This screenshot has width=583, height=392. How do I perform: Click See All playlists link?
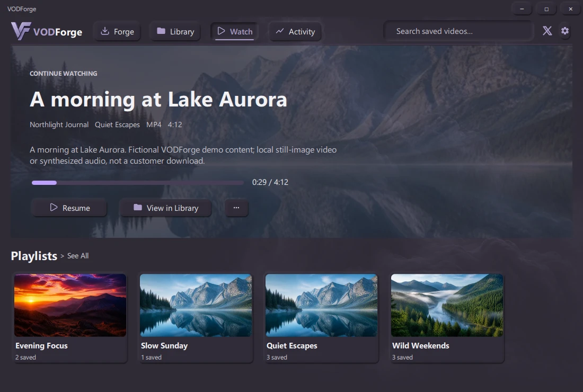point(78,256)
